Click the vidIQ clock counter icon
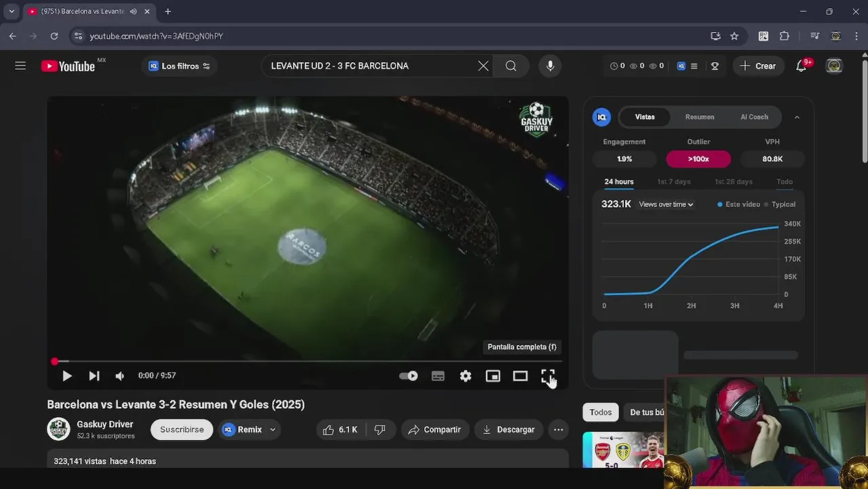This screenshot has height=489, width=868. (x=614, y=66)
